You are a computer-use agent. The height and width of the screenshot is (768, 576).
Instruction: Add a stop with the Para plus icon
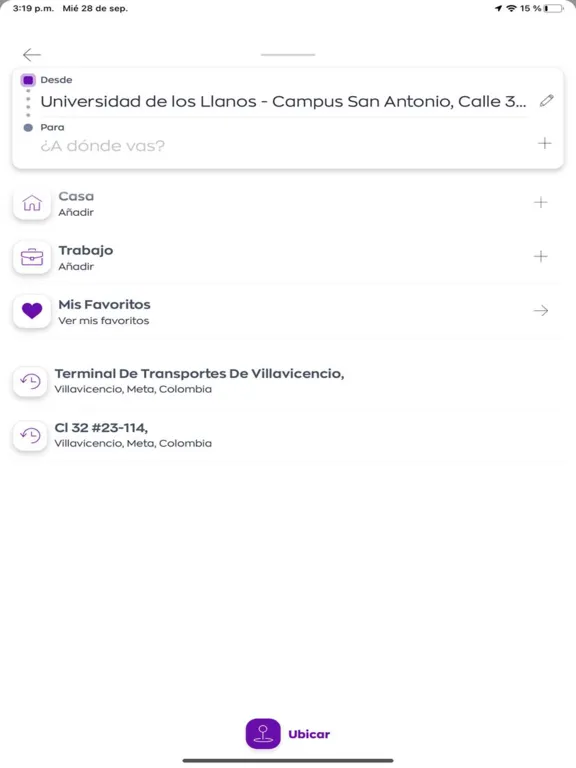click(544, 143)
